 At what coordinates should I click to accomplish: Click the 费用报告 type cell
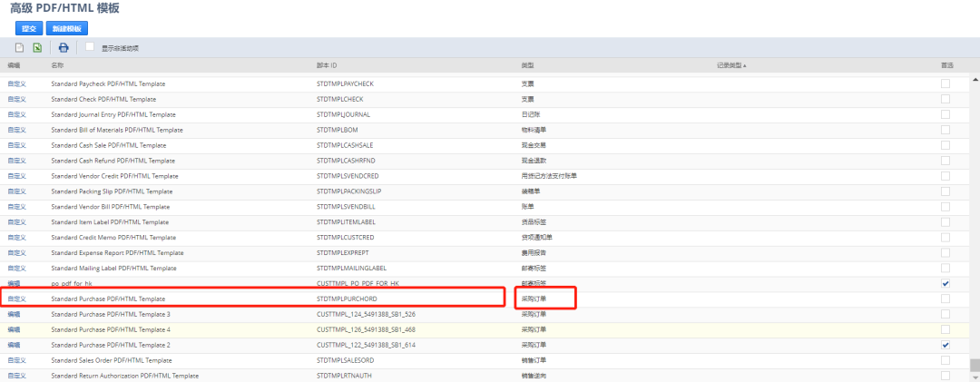(x=534, y=252)
